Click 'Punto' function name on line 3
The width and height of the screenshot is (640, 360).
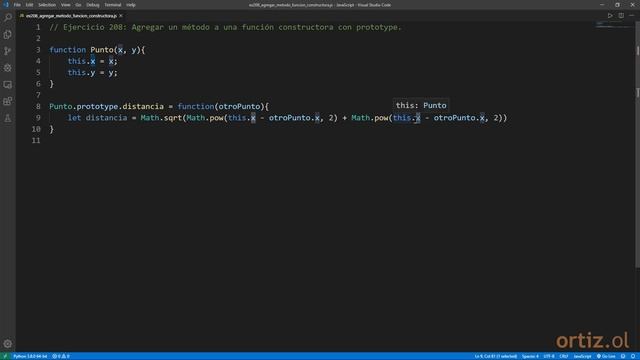point(102,50)
